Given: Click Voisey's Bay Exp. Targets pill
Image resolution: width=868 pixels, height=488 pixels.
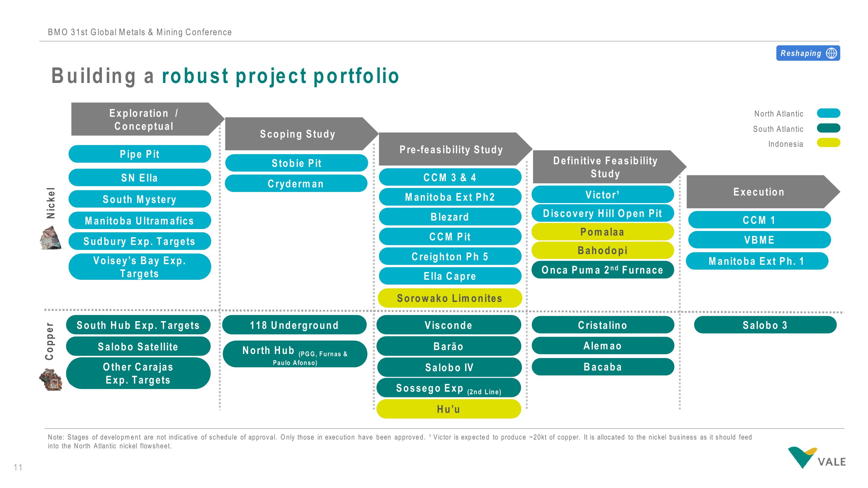Looking at the screenshot, I should click(140, 267).
